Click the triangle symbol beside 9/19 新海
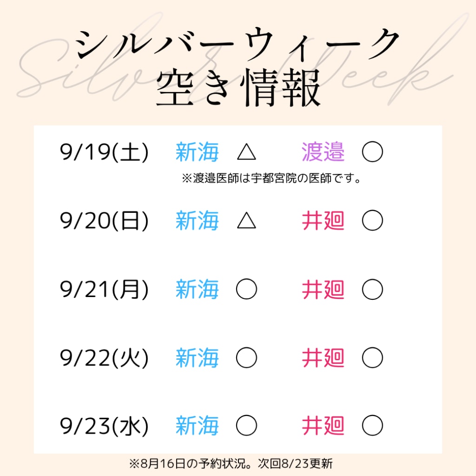The width and height of the screenshot is (476, 476). click(246, 152)
